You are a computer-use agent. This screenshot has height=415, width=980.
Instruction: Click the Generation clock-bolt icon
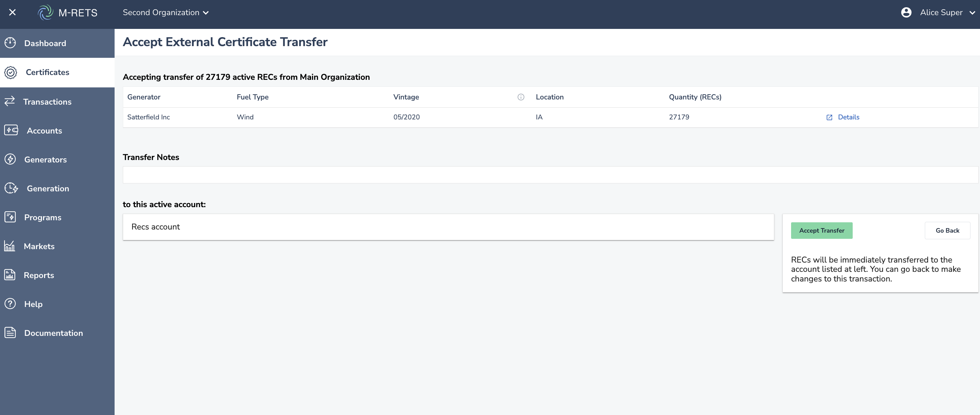point(11,188)
